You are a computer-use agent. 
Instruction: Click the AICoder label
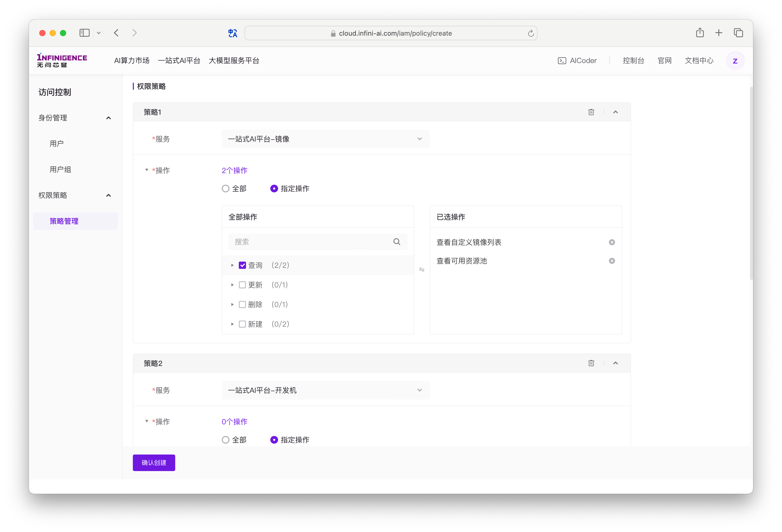coord(583,60)
